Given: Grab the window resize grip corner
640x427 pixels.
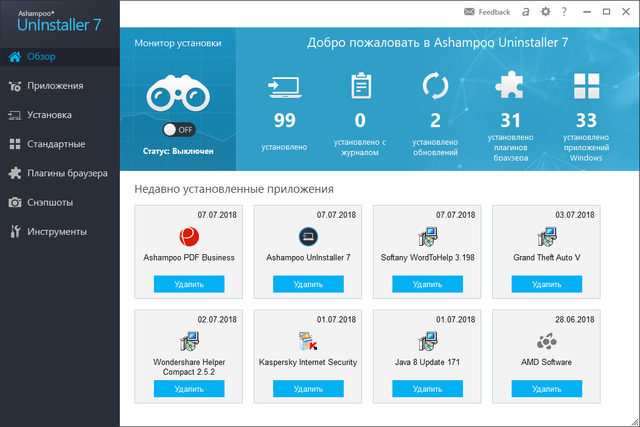Looking at the screenshot, I should 635,422.
